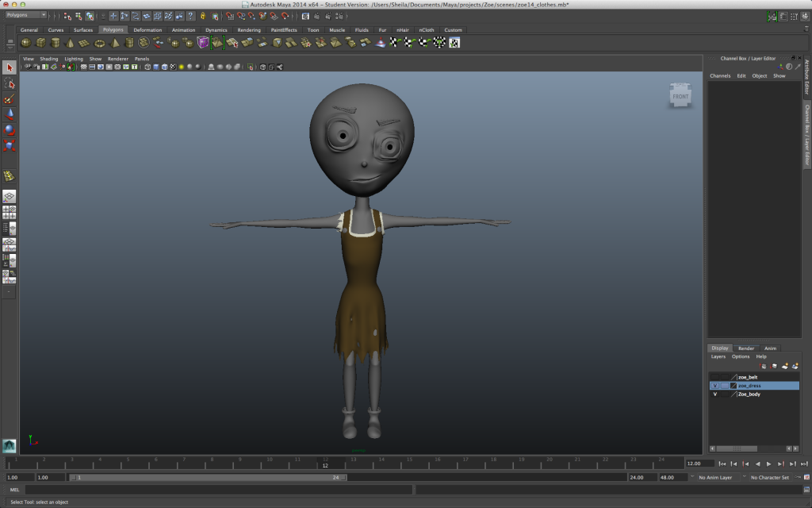The width and height of the screenshot is (812, 508).
Task: Select the Scale tool icon
Action: point(10,145)
